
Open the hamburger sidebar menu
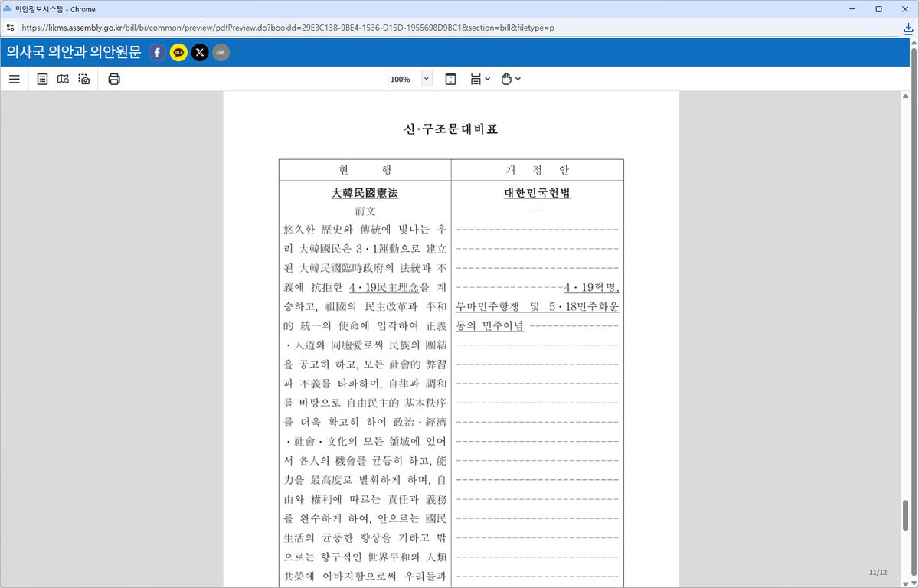pyautogui.click(x=14, y=79)
